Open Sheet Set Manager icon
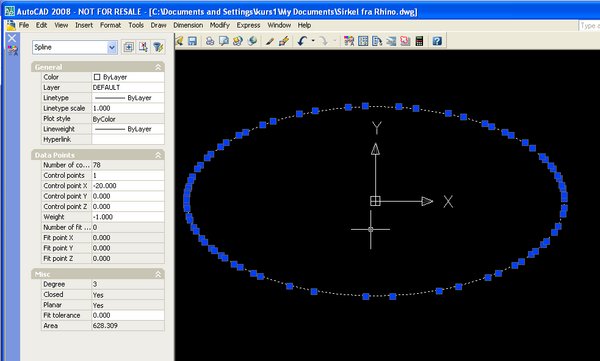This screenshot has width=600, height=361. pos(391,41)
